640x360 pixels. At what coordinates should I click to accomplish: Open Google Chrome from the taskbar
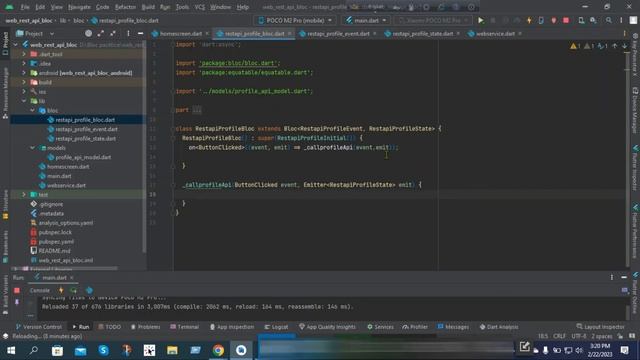(218, 350)
